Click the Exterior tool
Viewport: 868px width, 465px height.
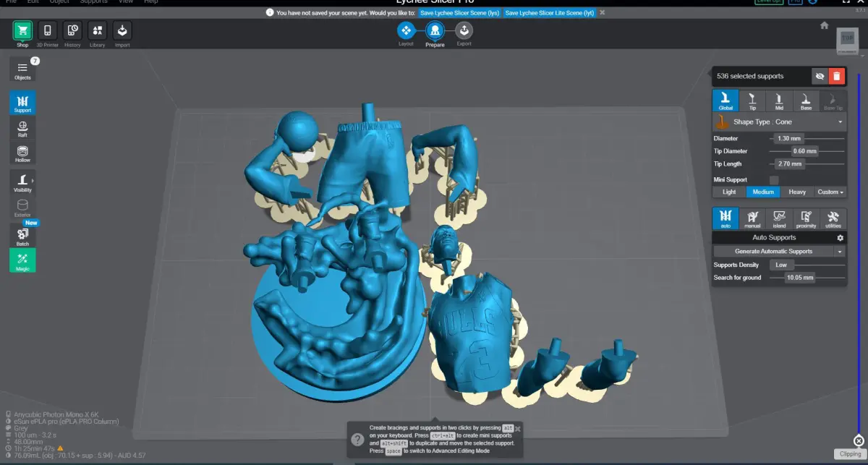tap(22, 208)
